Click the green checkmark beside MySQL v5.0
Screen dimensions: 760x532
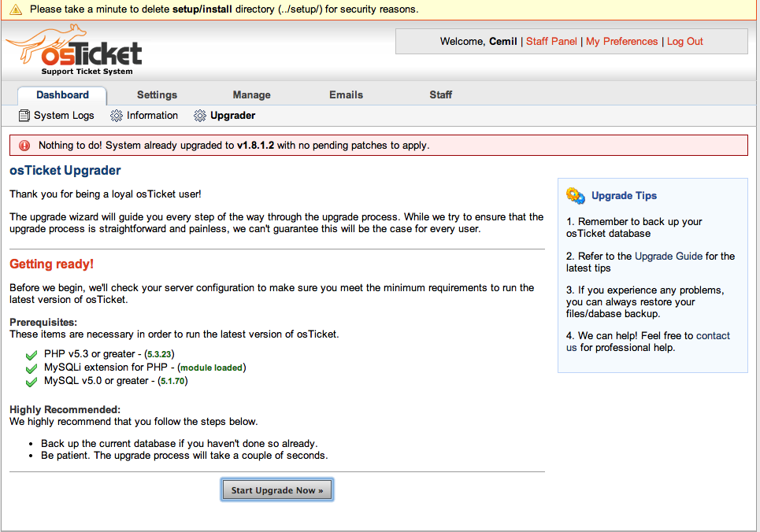pos(32,382)
